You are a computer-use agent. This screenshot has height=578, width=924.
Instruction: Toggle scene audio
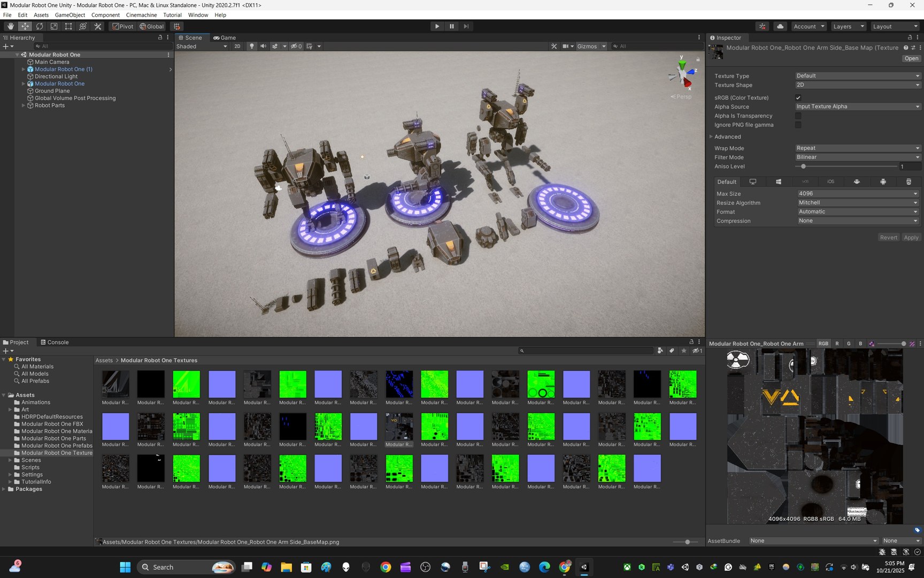tap(263, 47)
